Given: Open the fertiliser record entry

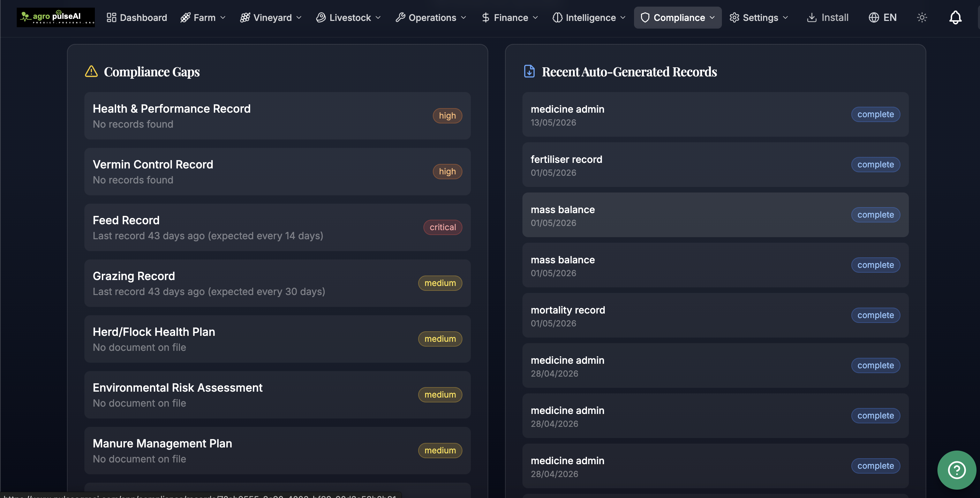Looking at the screenshot, I should coord(715,165).
